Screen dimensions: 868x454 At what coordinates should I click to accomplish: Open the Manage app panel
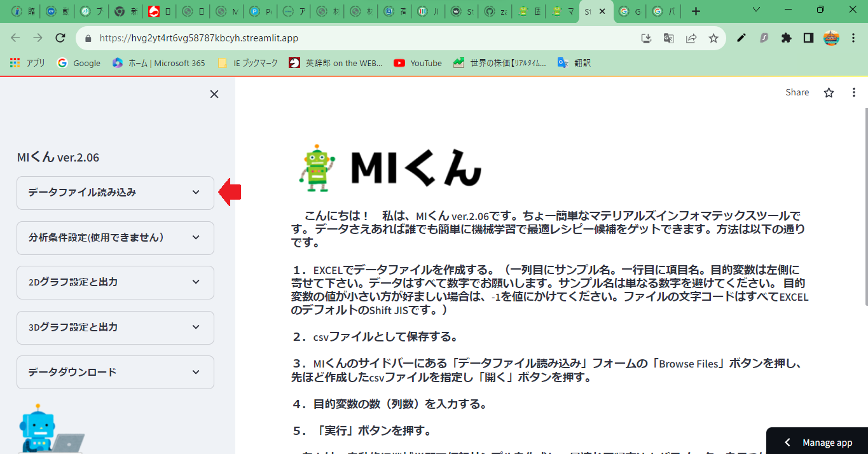818,443
